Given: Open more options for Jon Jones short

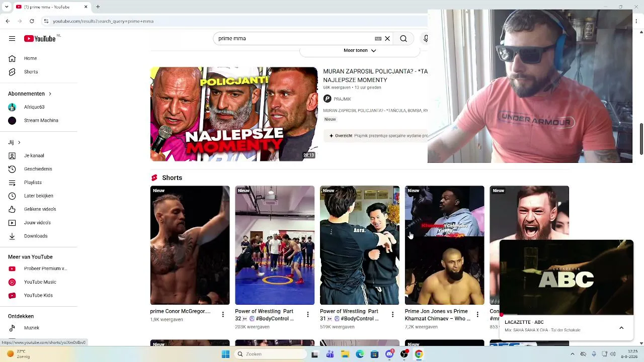Looking at the screenshot, I should 478,315.
